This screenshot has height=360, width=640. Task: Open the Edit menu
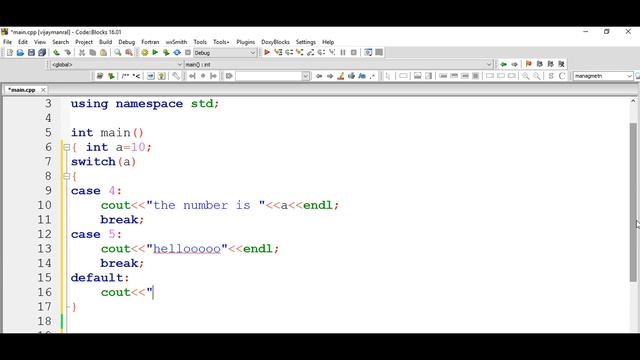23,42
